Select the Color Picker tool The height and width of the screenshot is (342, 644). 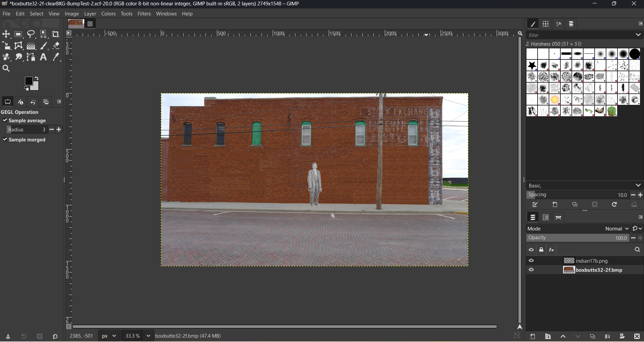point(56,57)
